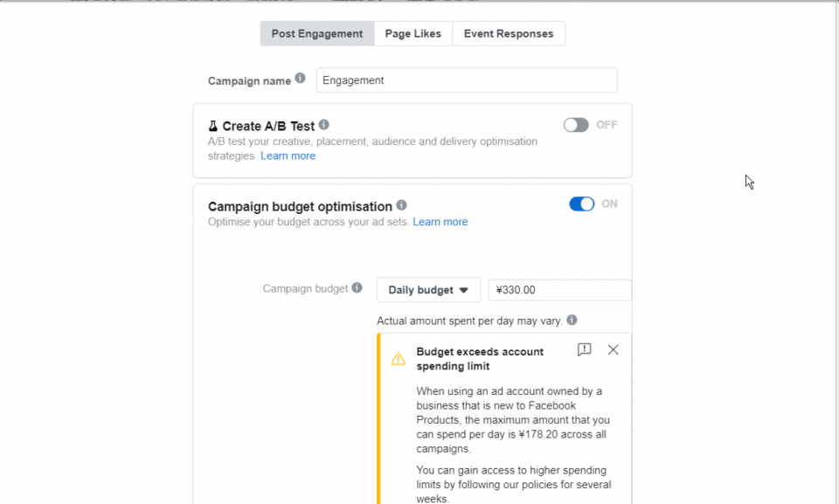Click the A/B Test flask icon
The height and width of the screenshot is (504, 839).
pyautogui.click(x=213, y=127)
